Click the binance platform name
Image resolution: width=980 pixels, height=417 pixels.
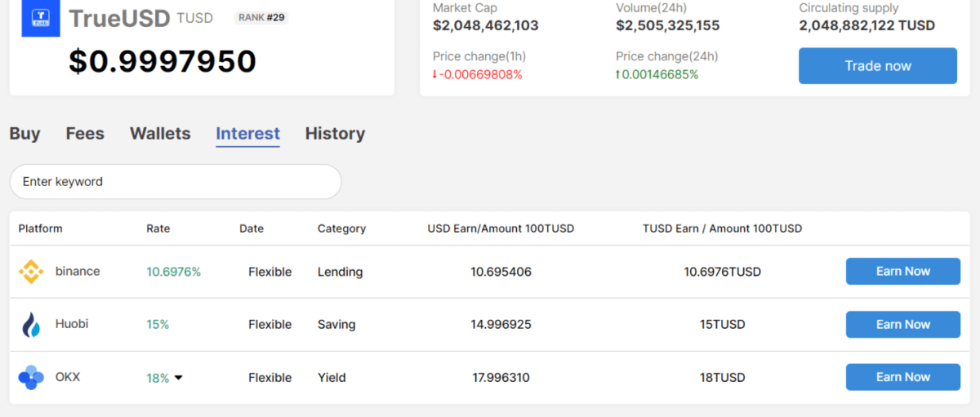(78, 271)
